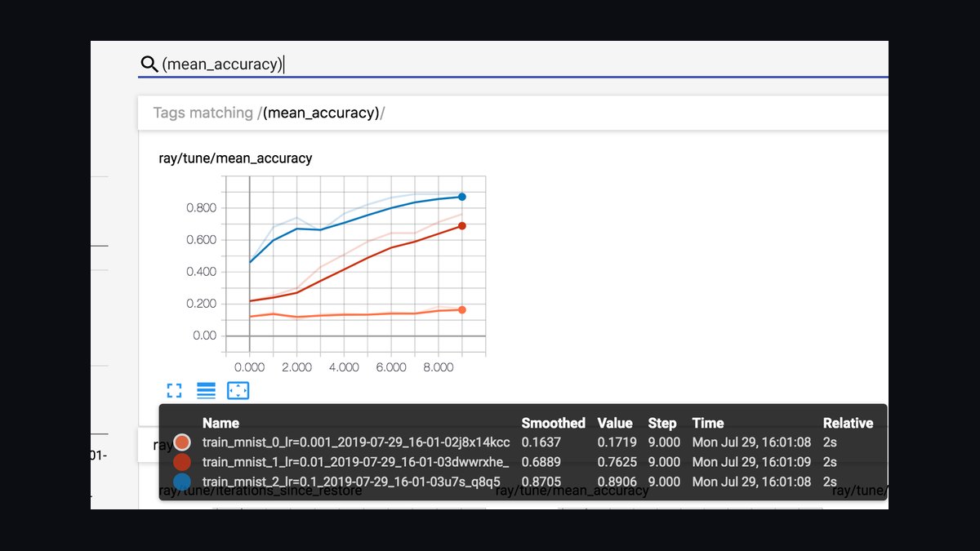Collapse the 'Tags matching /(mean_accuracy)/' section header
980x551 pixels.
pos(513,113)
